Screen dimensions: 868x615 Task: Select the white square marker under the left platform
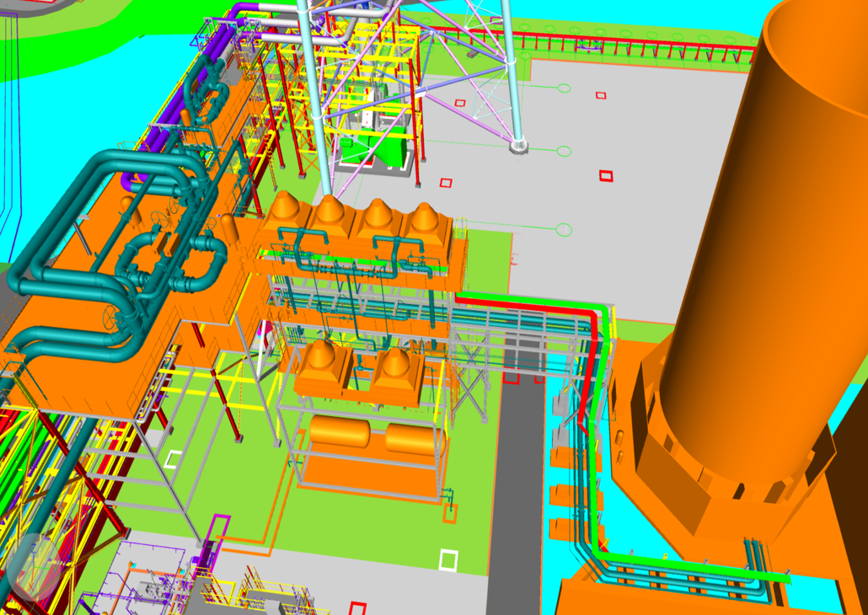tap(173, 459)
